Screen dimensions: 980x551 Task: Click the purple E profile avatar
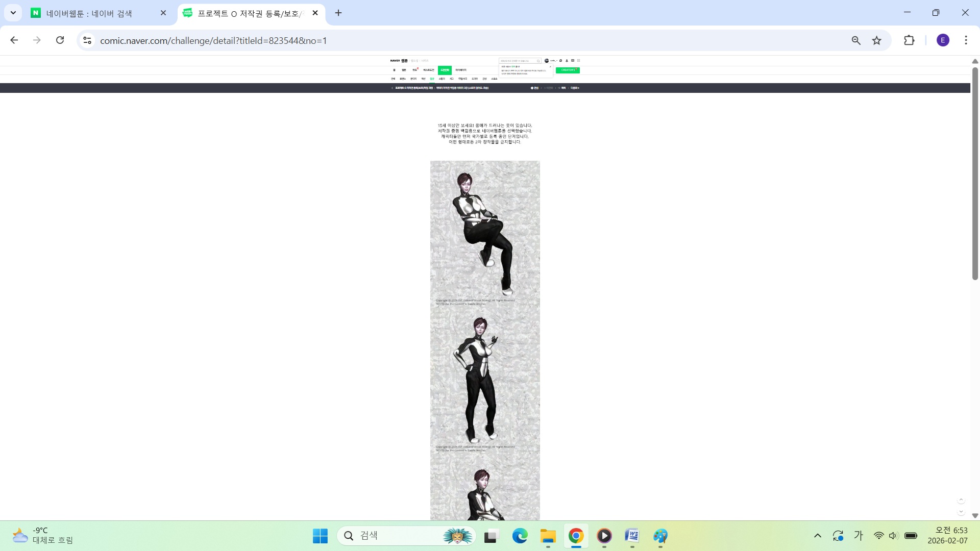pos(943,40)
